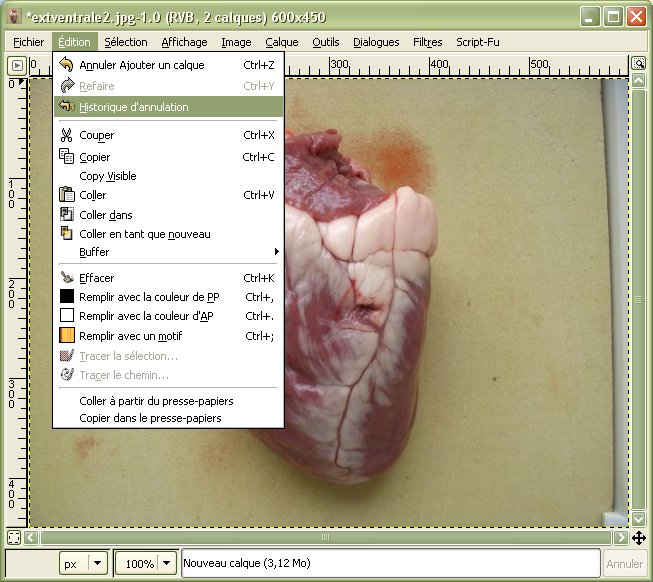Click the scissors icon beside Couper
653x582 pixels.
(67, 135)
